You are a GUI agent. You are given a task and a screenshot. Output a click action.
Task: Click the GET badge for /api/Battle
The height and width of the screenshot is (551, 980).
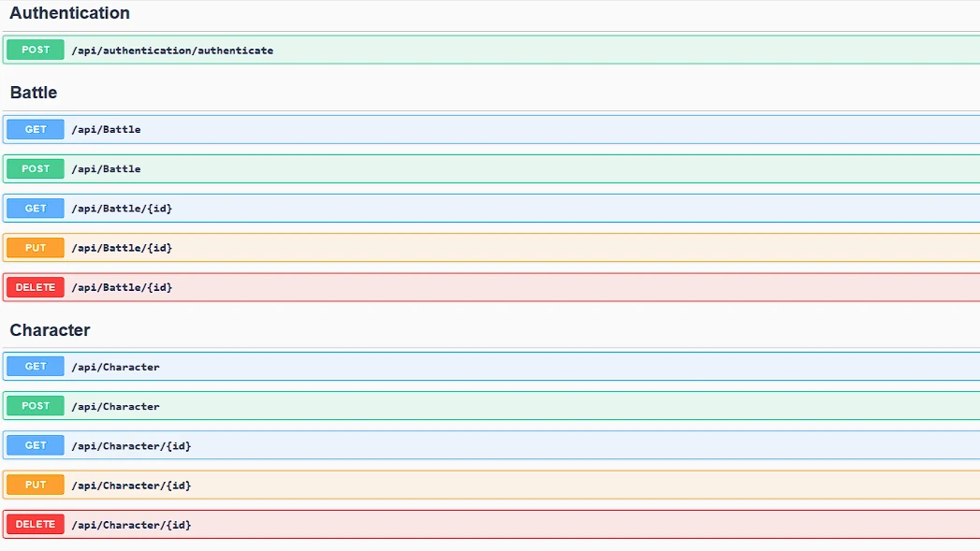(36, 129)
